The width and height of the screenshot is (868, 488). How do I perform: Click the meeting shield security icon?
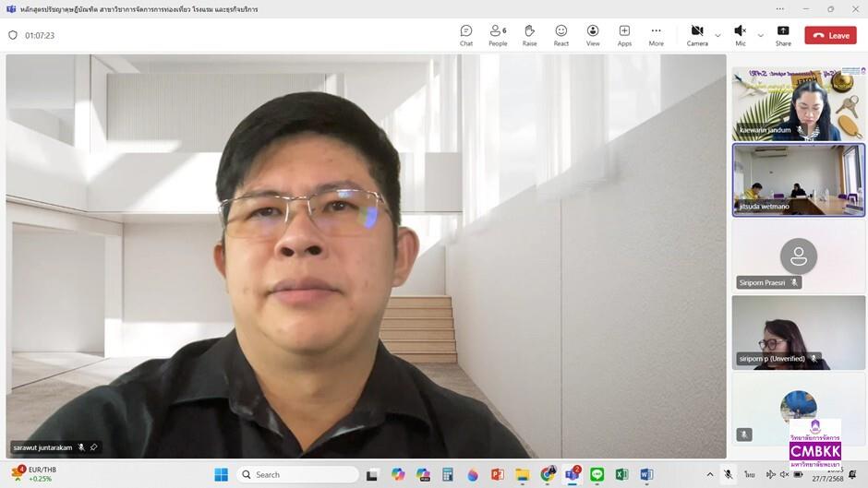coord(13,35)
